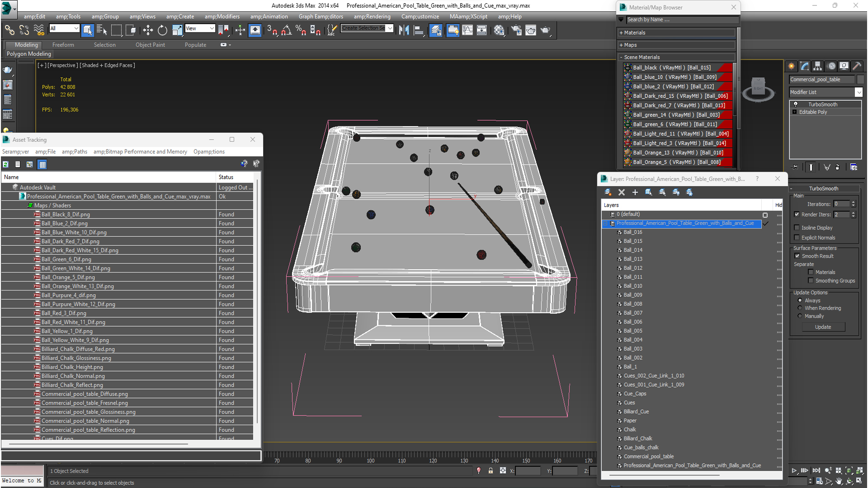The height and width of the screenshot is (488, 868).
Task: Collapse the Professional_American_Pool_Table layer tree
Action: coord(605,223)
